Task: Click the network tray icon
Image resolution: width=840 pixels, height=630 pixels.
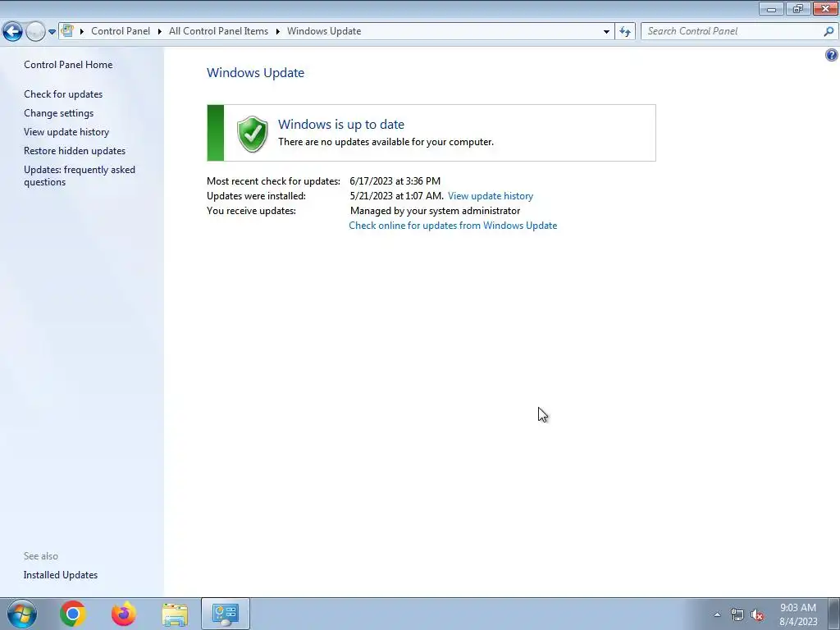Action: [x=737, y=614]
